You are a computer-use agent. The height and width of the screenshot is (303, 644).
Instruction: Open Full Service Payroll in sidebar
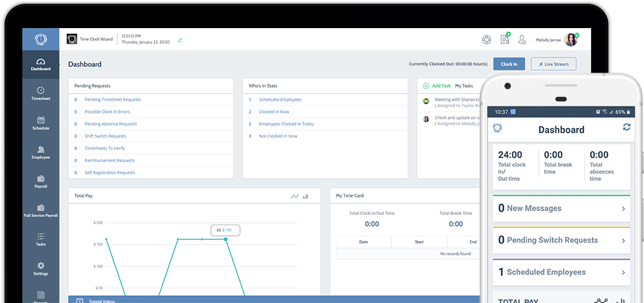[x=41, y=211]
